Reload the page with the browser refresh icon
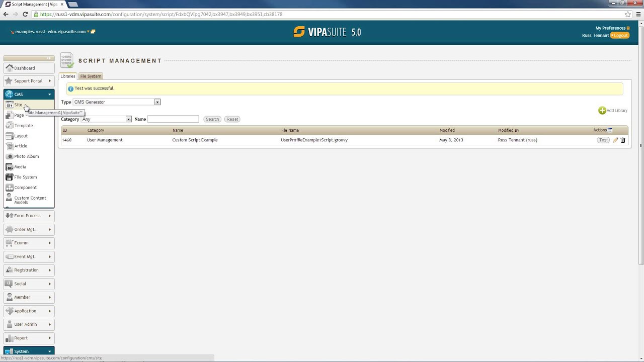The image size is (644, 362). click(x=25, y=14)
